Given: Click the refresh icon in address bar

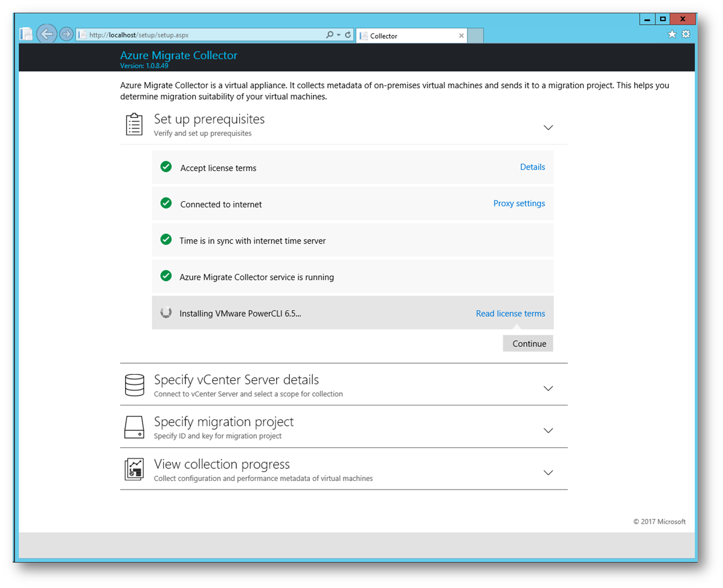Looking at the screenshot, I should (x=348, y=35).
